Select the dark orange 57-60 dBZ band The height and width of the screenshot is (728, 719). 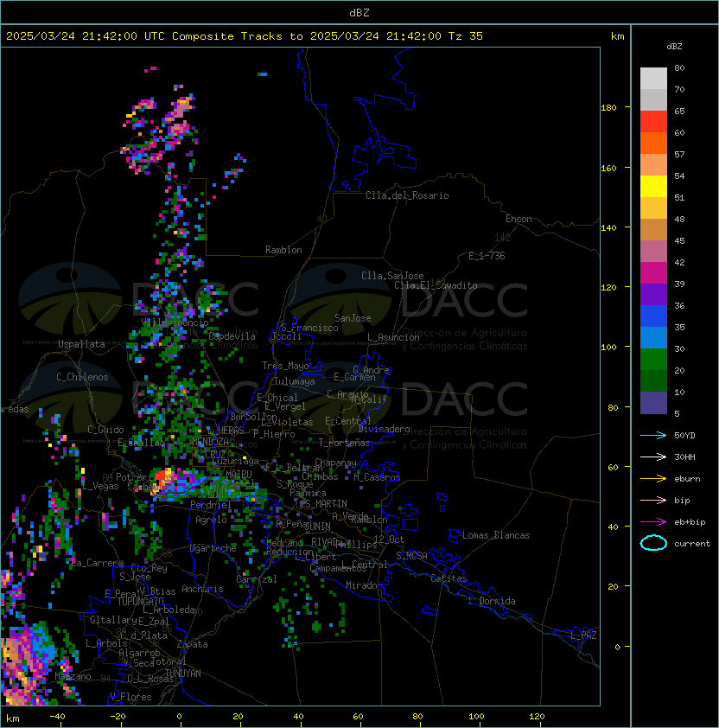click(653, 143)
